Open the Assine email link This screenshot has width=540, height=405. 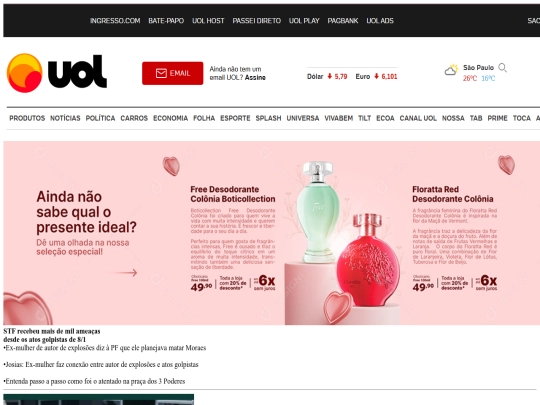(x=255, y=77)
